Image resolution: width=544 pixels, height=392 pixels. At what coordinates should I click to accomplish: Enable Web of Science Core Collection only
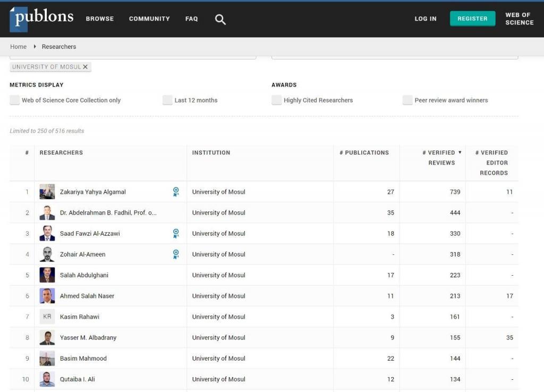pyautogui.click(x=15, y=100)
